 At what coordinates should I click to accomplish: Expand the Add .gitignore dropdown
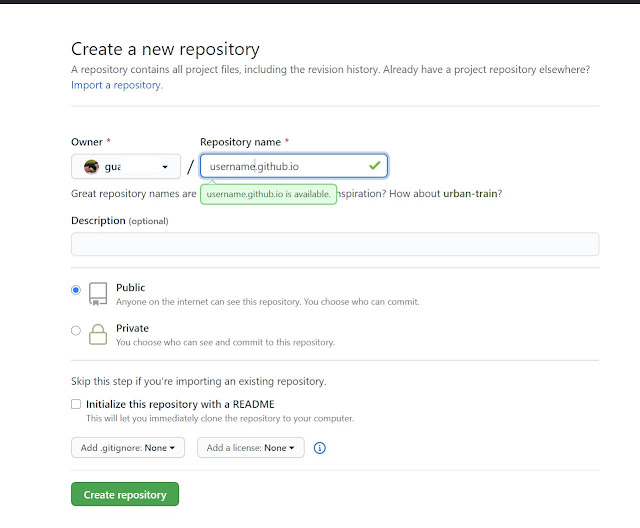coord(128,448)
